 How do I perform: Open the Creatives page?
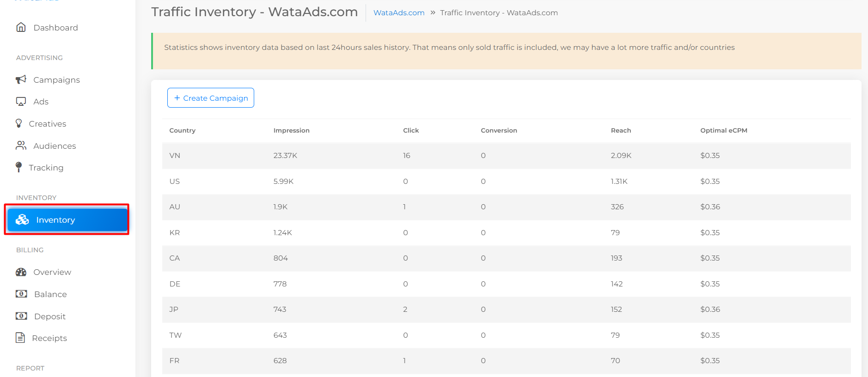[48, 124]
